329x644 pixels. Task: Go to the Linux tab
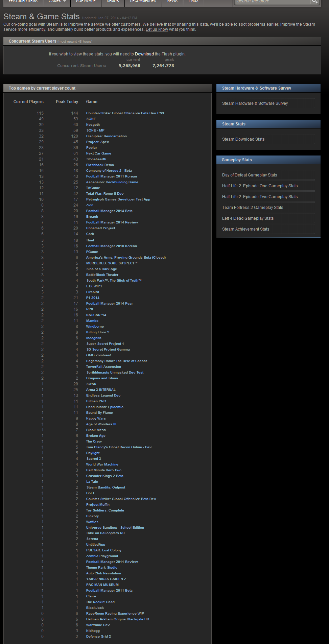(x=193, y=2)
